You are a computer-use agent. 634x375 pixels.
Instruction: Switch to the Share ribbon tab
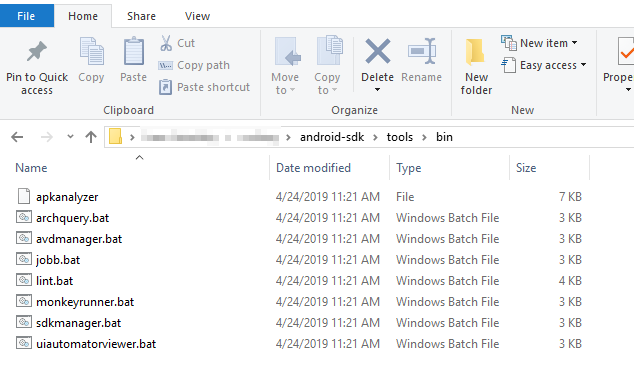(x=141, y=16)
